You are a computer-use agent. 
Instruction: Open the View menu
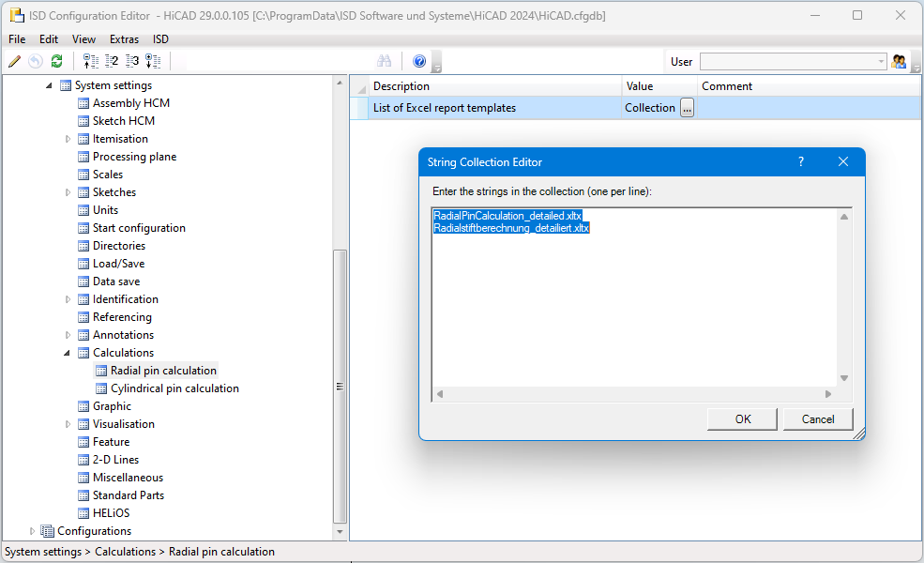coord(83,38)
